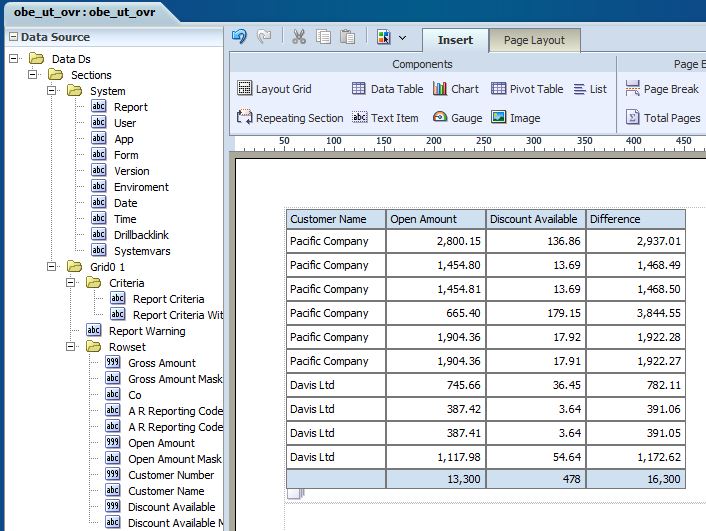Collapse the Criteria folder node

(70, 283)
